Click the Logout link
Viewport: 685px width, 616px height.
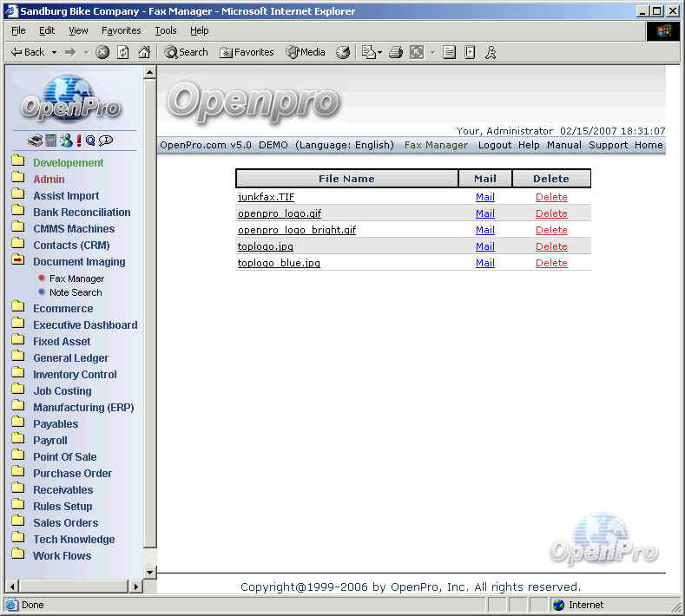495,145
